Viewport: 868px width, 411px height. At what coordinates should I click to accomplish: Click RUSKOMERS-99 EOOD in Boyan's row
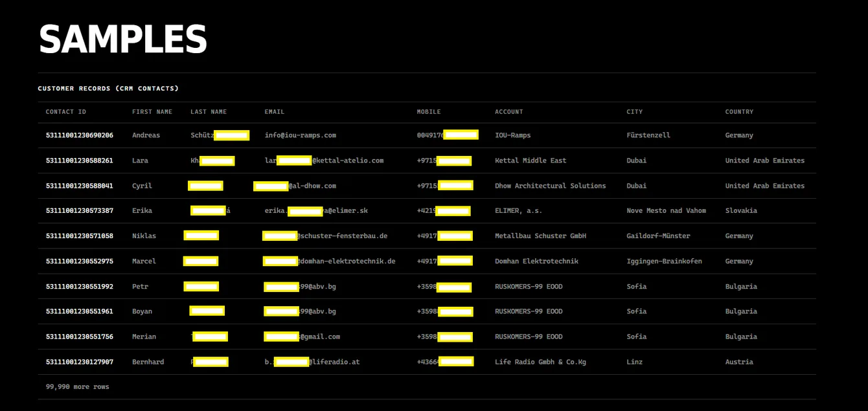click(529, 311)
